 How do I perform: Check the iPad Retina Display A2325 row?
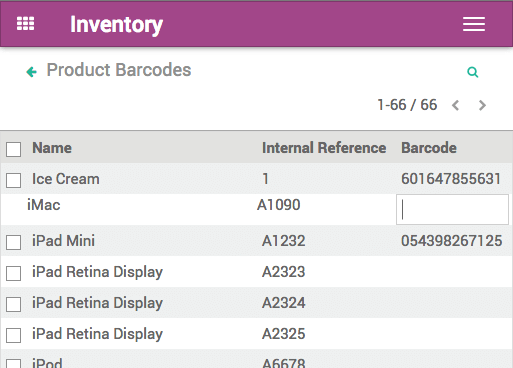[x=13, y=335]
